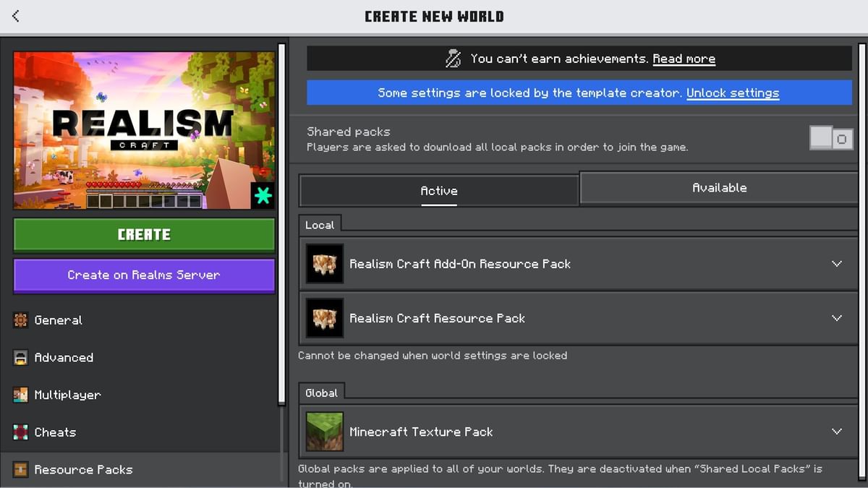Click the General settings crafting table icon
Image resolution: width=868 pixels, height=488 pixels.
click(x=20, y=320)
